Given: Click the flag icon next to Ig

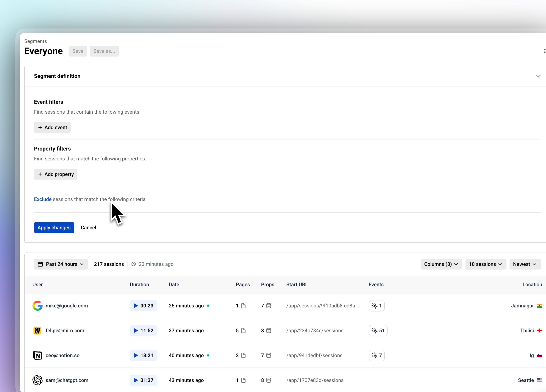Looking at the screenshot, I should point(539,355).
